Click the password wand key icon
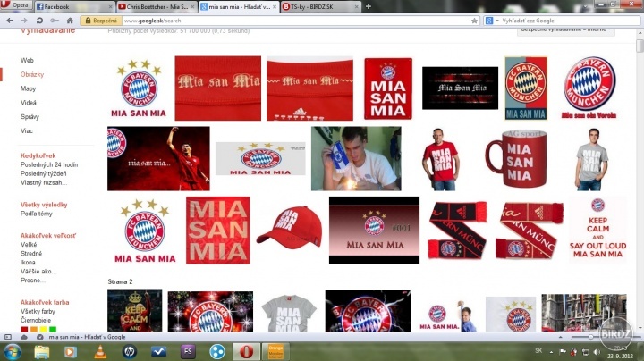 pos(55,21)
